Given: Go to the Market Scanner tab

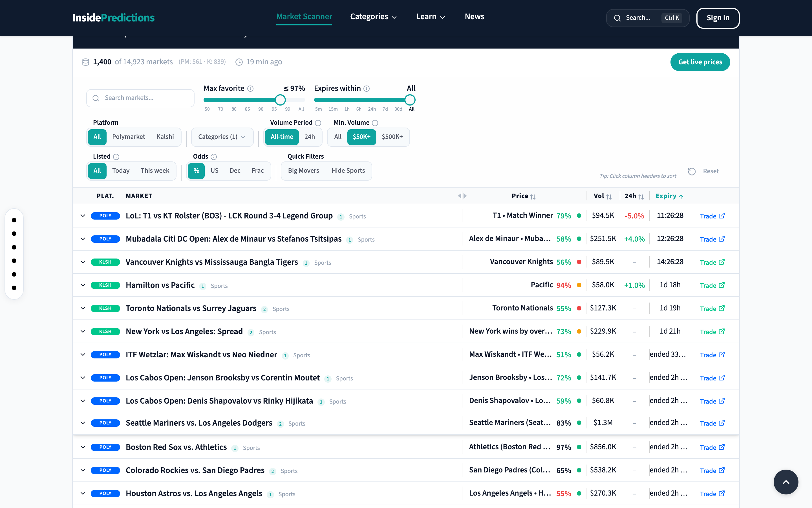Looking at the screenshot, I should point(304,17).
